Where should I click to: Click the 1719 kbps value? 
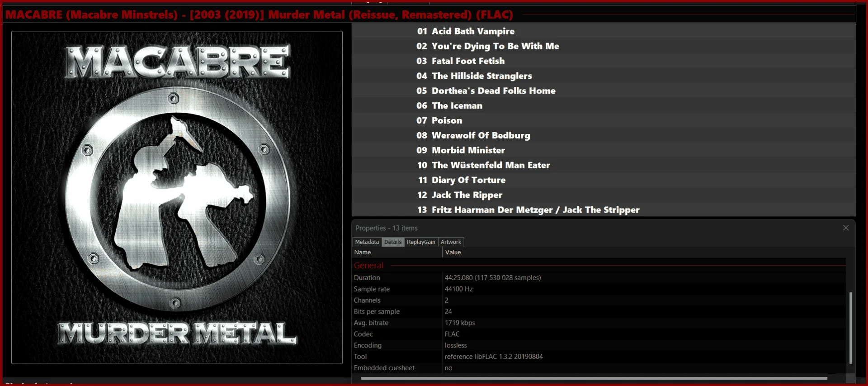[x=460, y=323]
